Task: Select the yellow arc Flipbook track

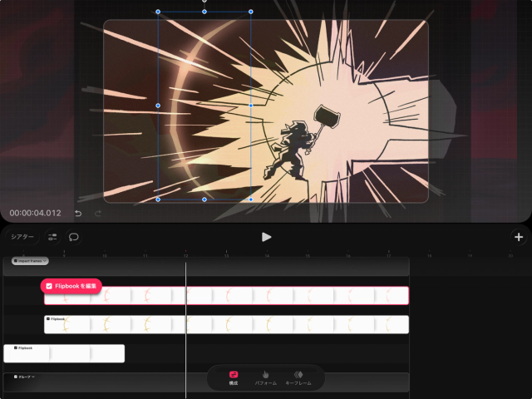Action: [x=226, y=325]
